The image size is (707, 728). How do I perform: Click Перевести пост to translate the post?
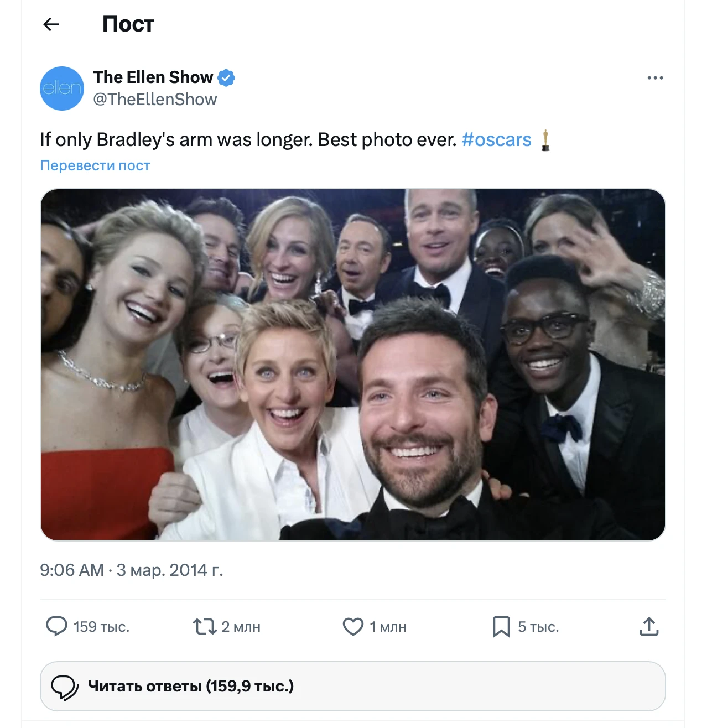coord(95,165)
